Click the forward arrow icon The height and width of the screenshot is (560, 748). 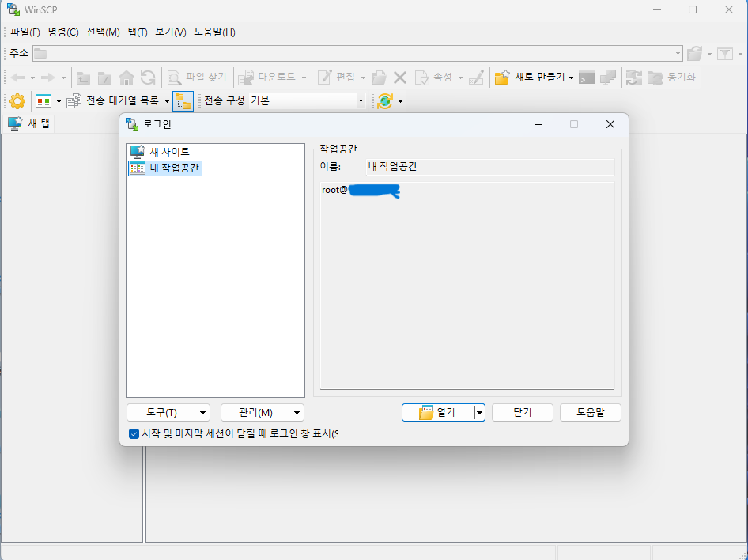[47, 78]
